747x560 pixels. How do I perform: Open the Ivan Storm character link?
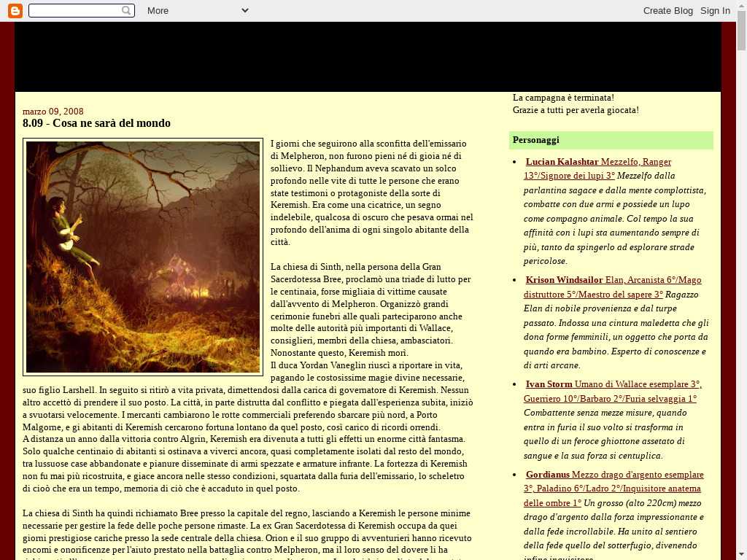(x=613, y=392)
